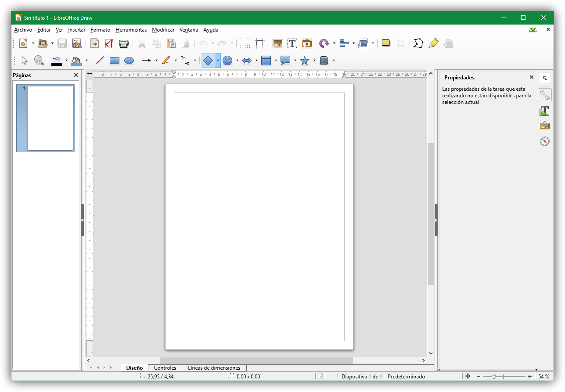Close the Propiedades sidebar panel
The image size is (565, 392).
532,78
